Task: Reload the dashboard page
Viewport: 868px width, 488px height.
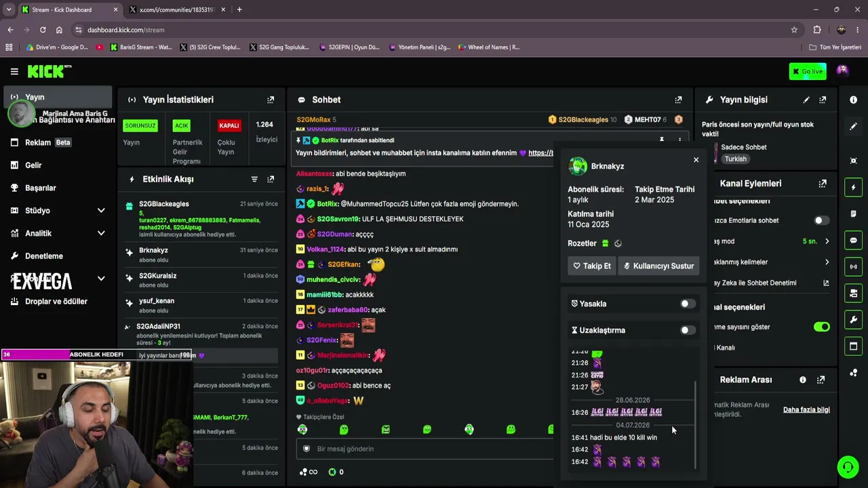Action: pos(43,30)
